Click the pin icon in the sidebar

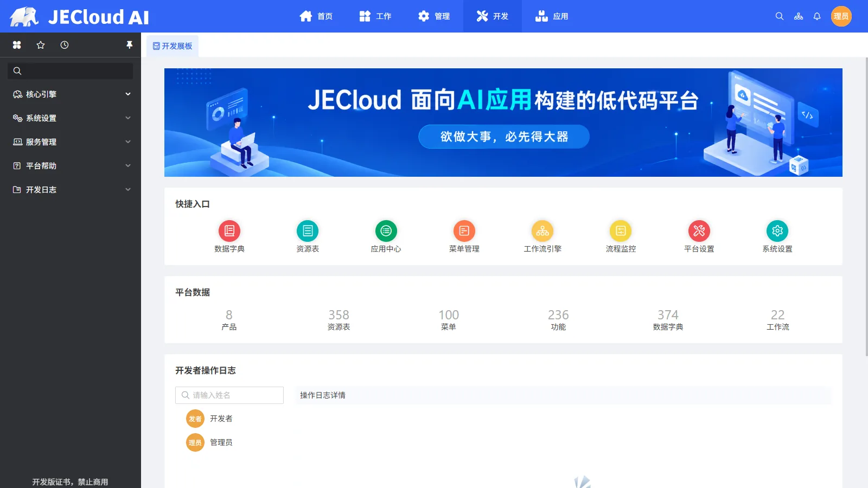coord(129,45)
